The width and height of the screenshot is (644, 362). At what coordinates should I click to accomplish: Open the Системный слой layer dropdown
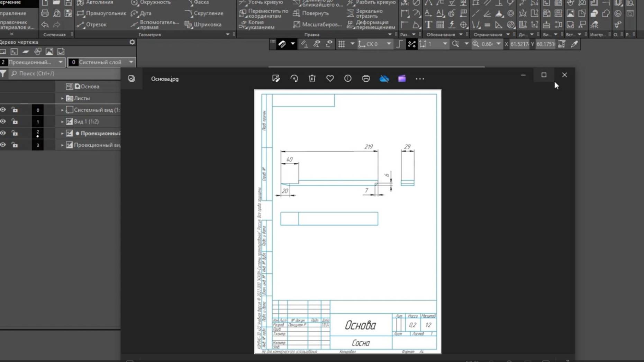pos(101,62)
